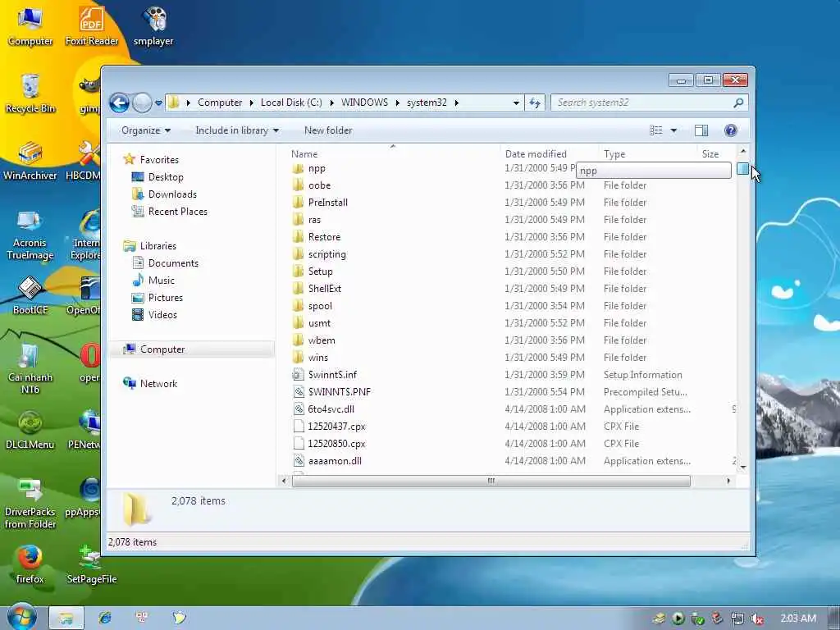This screenshot has height=630, width=840.
Task: Open Help with the question mark icon
Action: pyautogui.click(x=730, y=130)
